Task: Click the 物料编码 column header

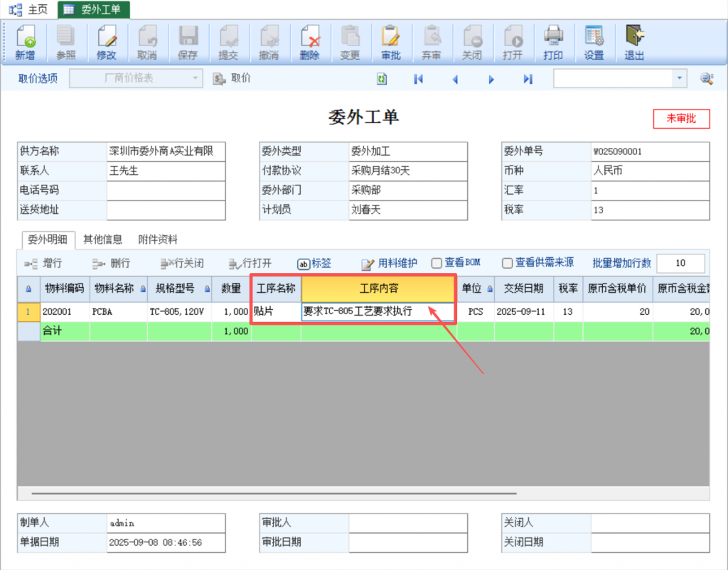Action: tap(65, 289)
